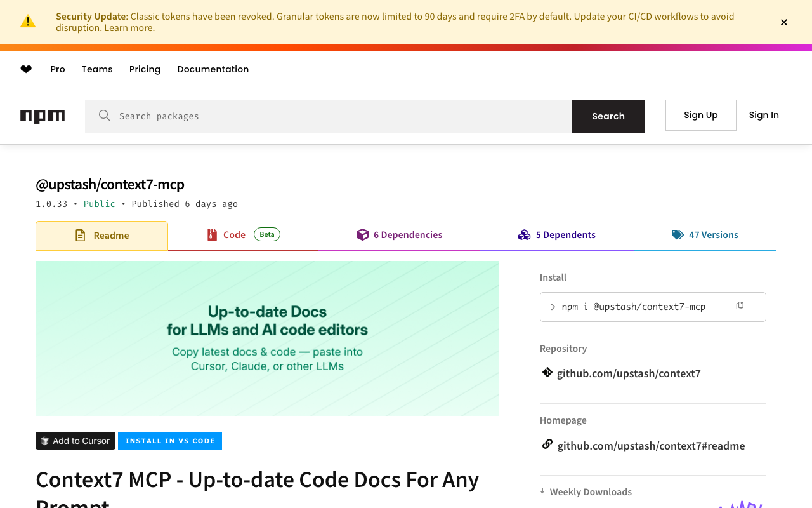This screenshot has width=812, height=508.
Task: Open the 6 Dependencies tab
Action: (399, 235)
